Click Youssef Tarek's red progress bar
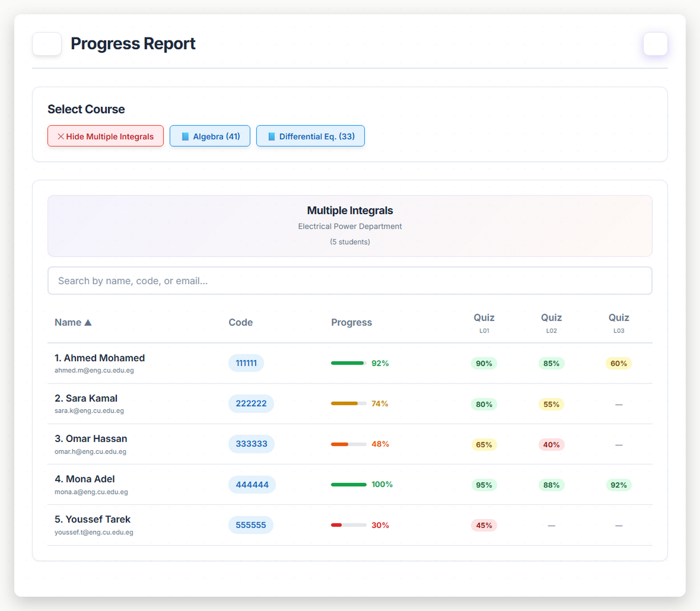700x611 pixels. [x=349, y=525]
